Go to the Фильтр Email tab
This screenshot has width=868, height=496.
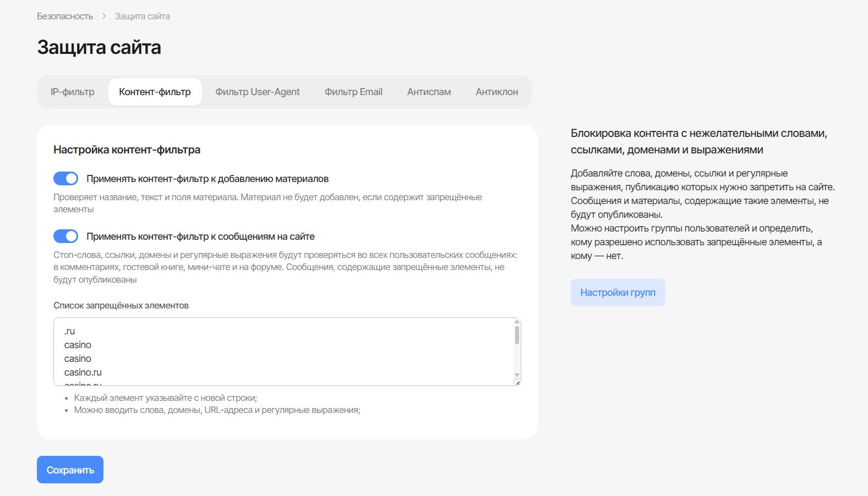353,92
